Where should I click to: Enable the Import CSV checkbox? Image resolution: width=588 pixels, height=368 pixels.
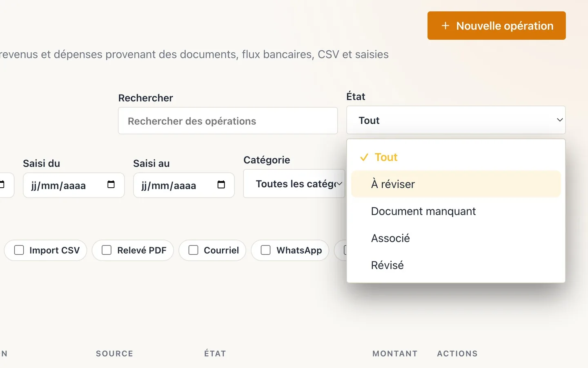[19, 250]
